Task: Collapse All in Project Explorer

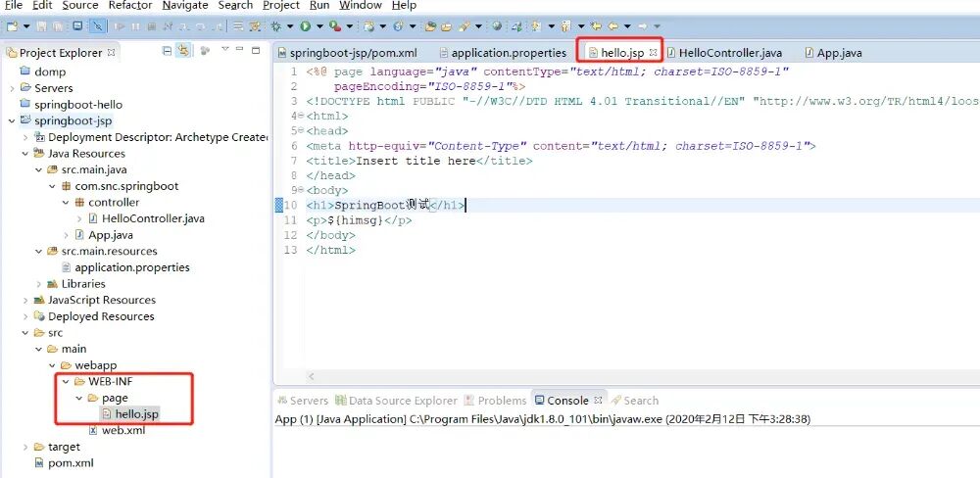Action: (x=167, y=51)
